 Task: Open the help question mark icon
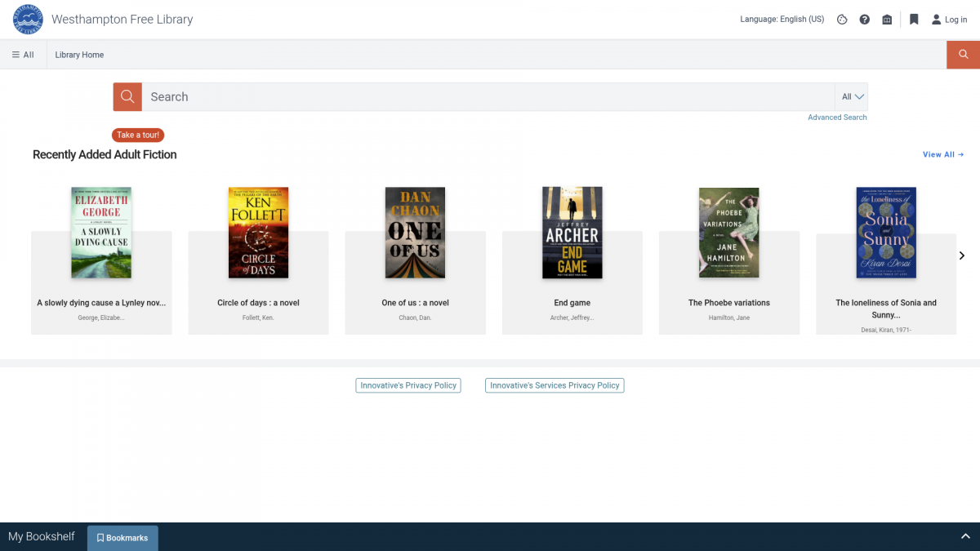[864, 20]
